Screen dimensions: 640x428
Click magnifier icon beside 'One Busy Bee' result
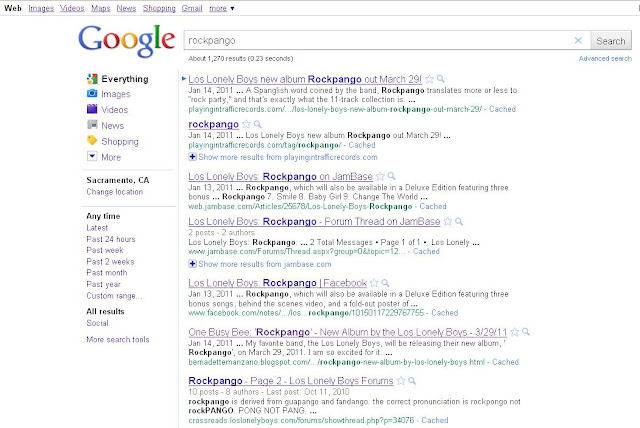(x=526, y=332)
